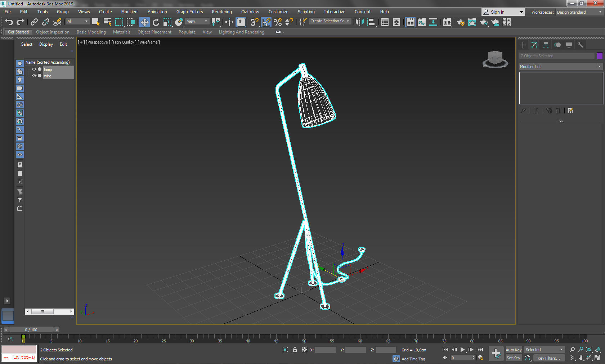Choose Rectangular Selection Region tool
The height and width of the screenshot is (364, 605).
coord(119,22)
